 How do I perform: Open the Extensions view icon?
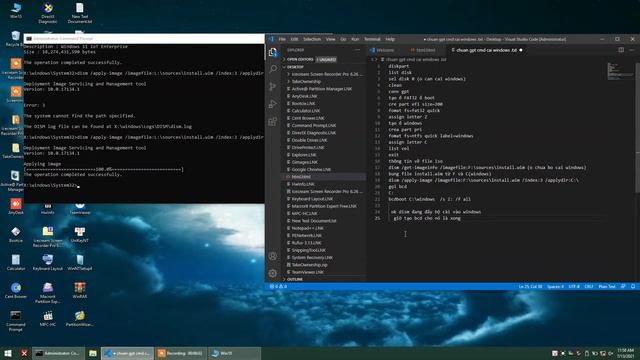pyautogui.click(x=273, y=122)
